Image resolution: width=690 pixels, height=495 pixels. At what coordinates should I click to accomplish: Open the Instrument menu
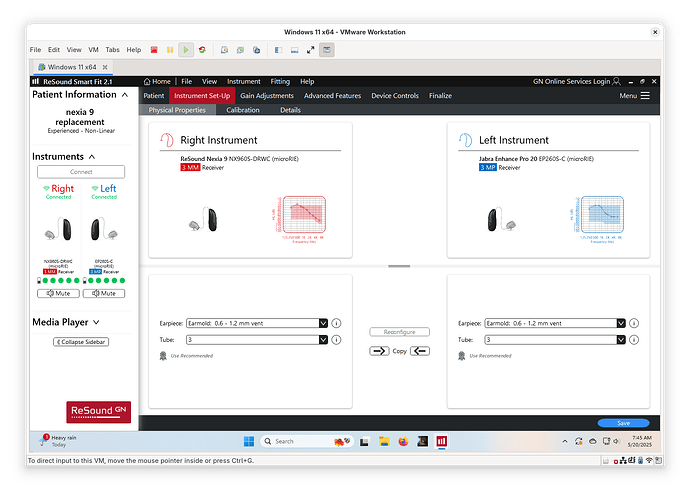(x=244, y=81)
